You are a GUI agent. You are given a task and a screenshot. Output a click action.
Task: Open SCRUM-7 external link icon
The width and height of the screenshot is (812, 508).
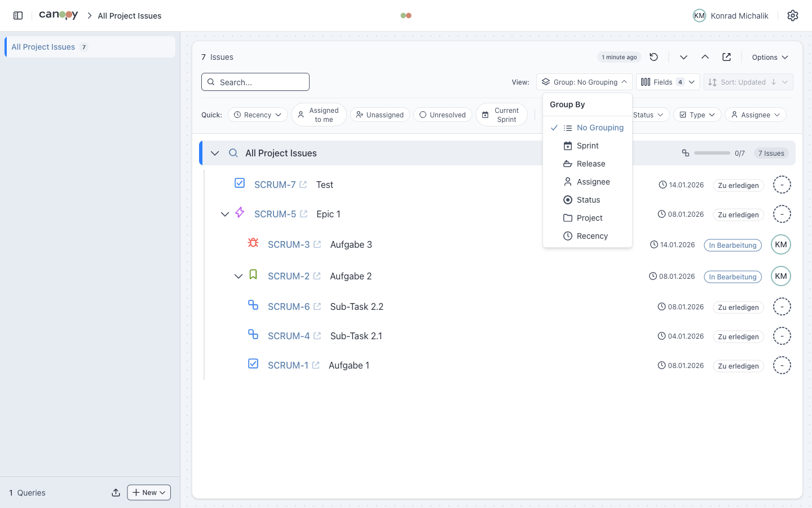click(x=303, y=185)
